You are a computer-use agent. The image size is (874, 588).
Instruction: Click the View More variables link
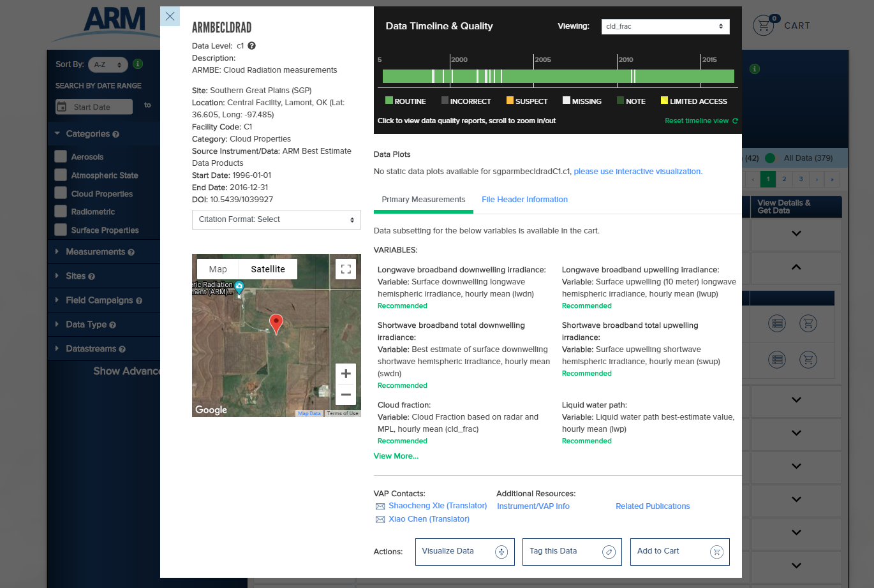(x=396, y=456)
